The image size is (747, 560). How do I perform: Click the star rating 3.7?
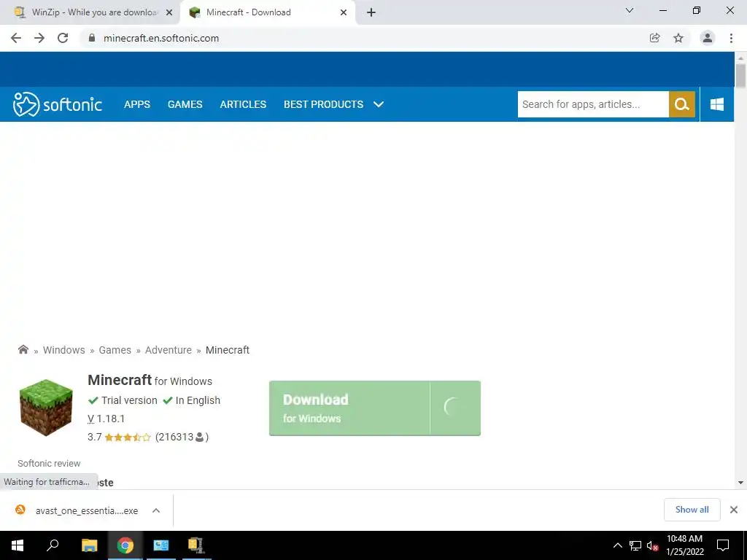119,437
